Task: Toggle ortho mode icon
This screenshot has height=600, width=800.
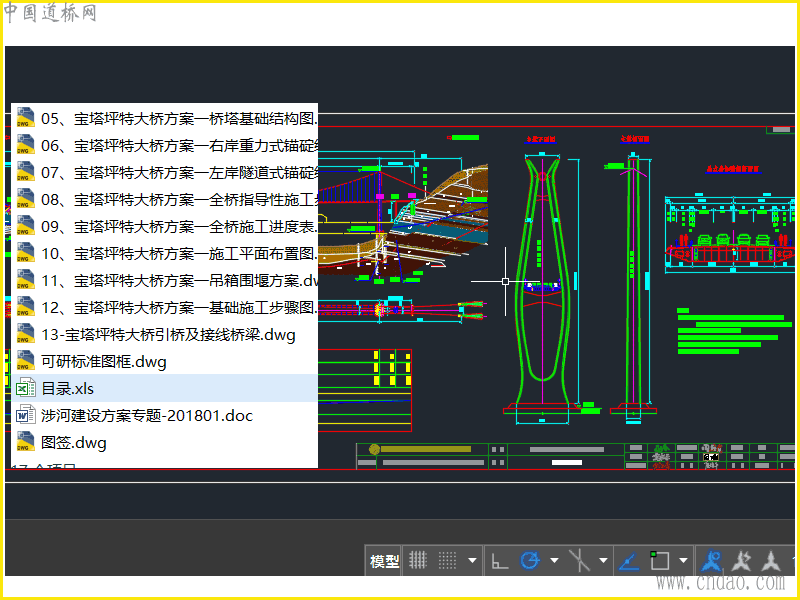Action: click(499, 561)
